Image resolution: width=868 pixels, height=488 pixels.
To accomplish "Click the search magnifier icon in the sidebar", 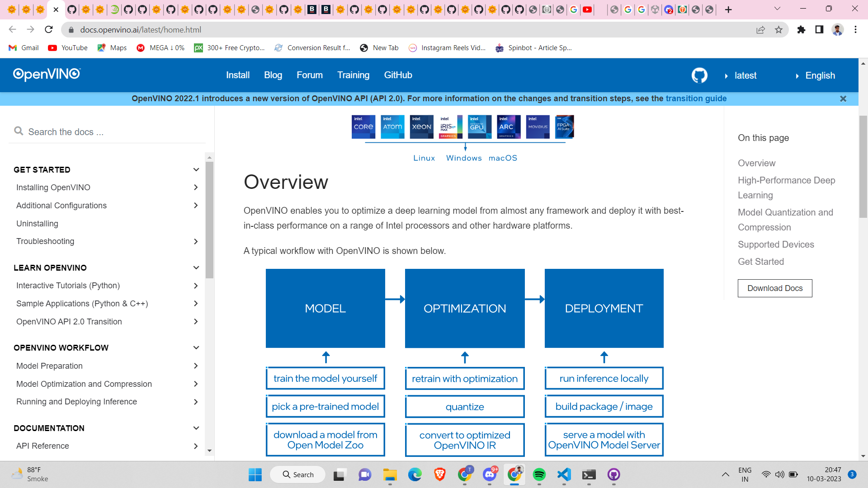I will pyautogui.click(x=19, y=131).
